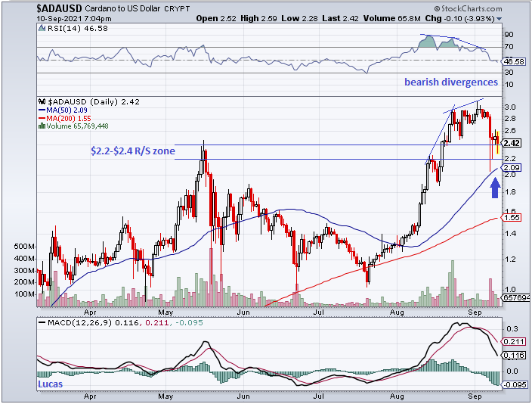
Task: Click the 0.116 MACD line tag
Action: tap(514, 356)
